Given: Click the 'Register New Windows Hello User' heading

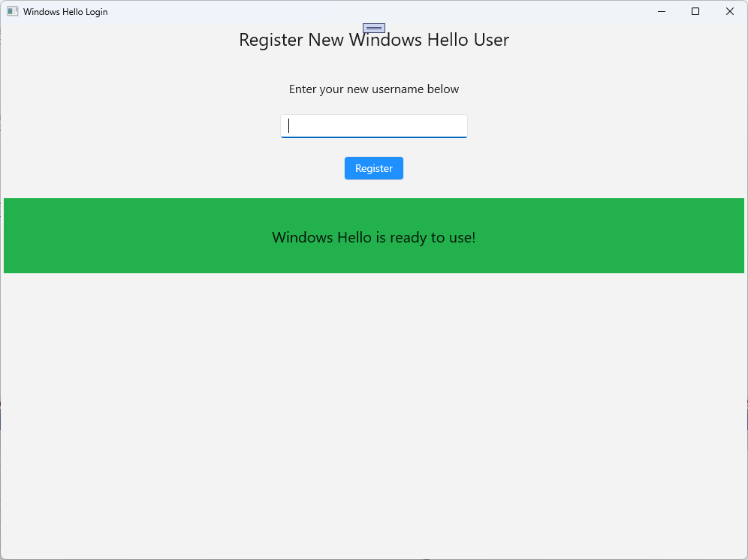Looking at the screenshot, I should (373, 39).
